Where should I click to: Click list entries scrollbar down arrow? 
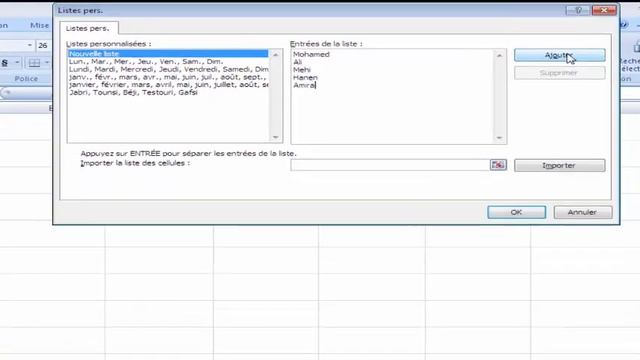(499, 138)
